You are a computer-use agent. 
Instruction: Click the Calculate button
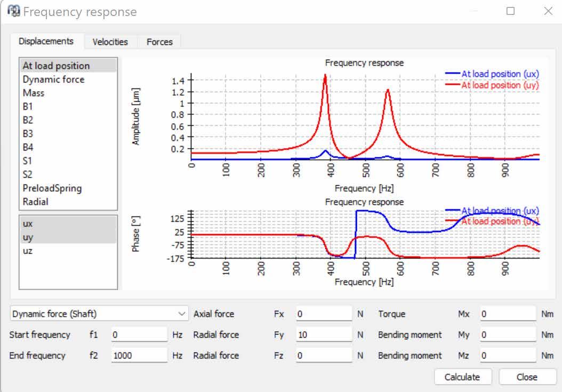coord(462,377)
